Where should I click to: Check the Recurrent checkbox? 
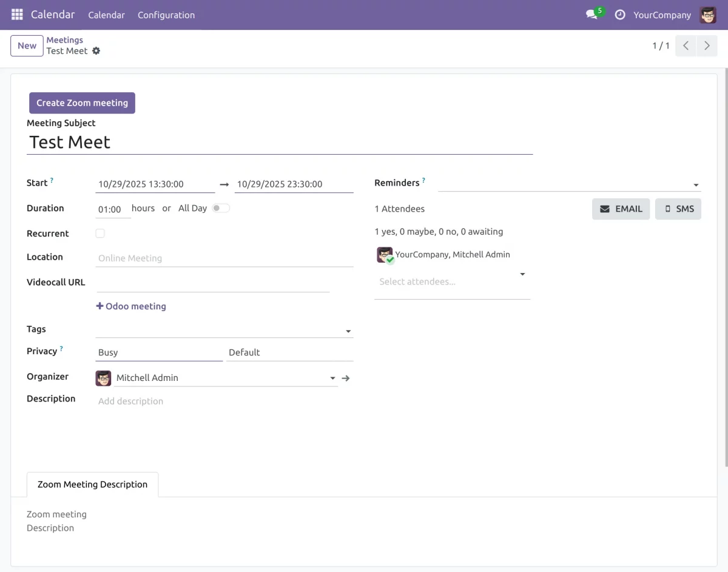tap(100, 234)
